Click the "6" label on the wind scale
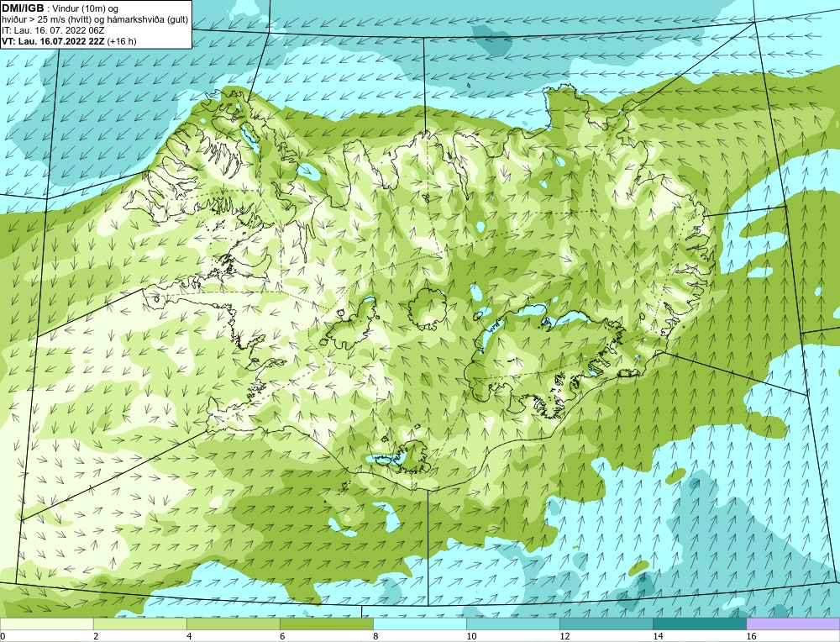 (x=282, y=636)
